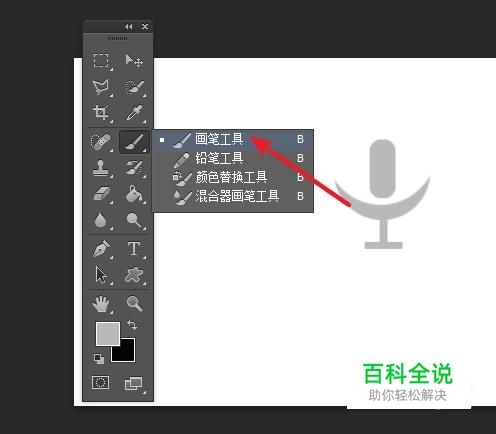Image resolution: width=496 pixels, height=434 pixels.
Task: Select the Type tool
Action: pos(134,249)
